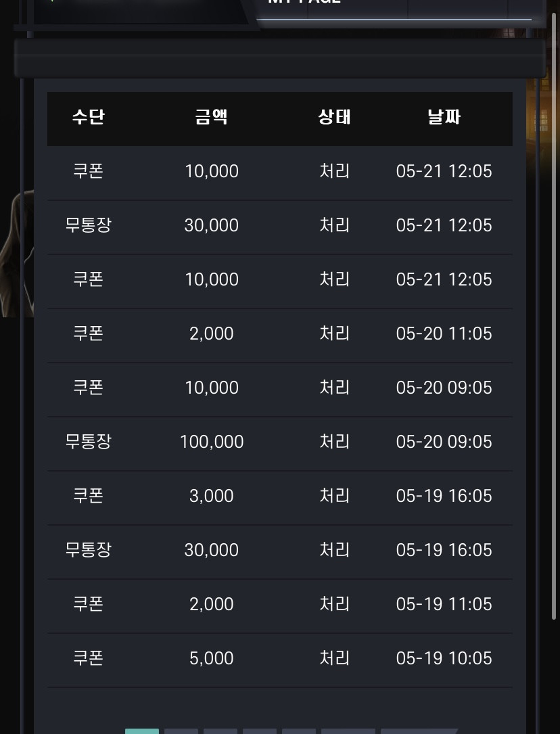Screen dimensions: 560x734
Task: Select the highlighted teal first page button
Action: pos(142,731)
